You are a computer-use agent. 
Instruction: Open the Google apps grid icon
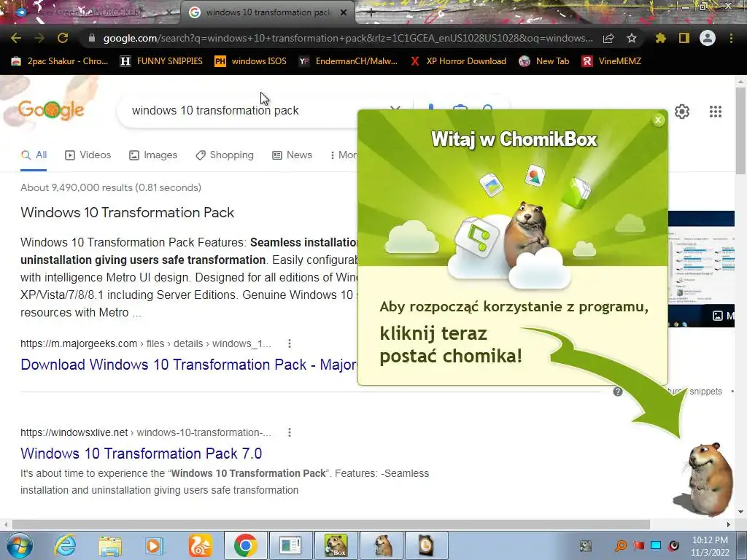(x=715, y=112)
